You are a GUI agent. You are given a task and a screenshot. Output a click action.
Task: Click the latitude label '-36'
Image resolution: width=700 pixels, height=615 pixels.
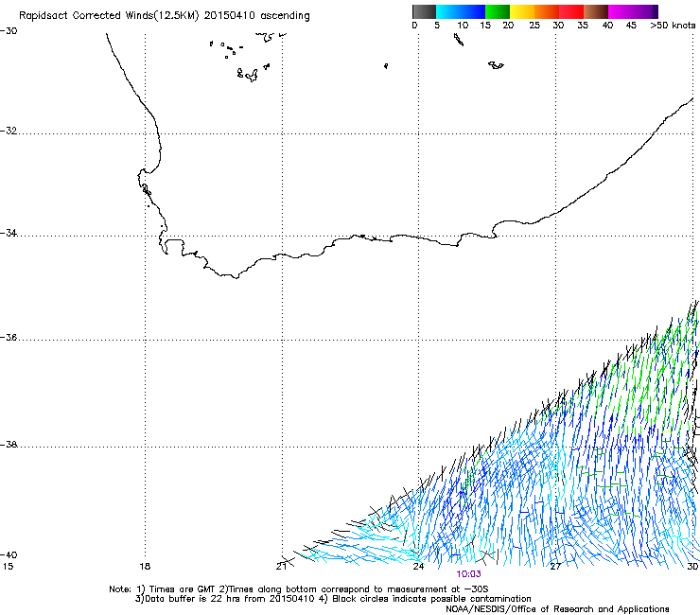(9, 337)
